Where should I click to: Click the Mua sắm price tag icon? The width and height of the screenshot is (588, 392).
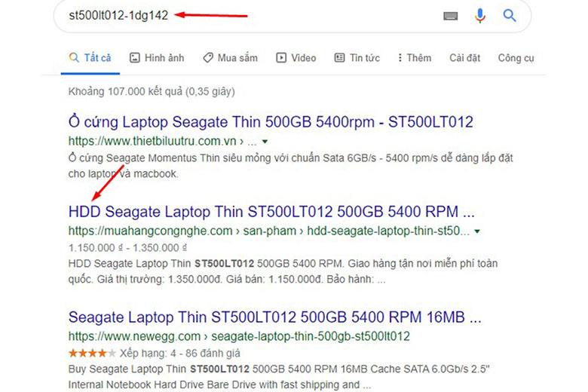(208, 58)
